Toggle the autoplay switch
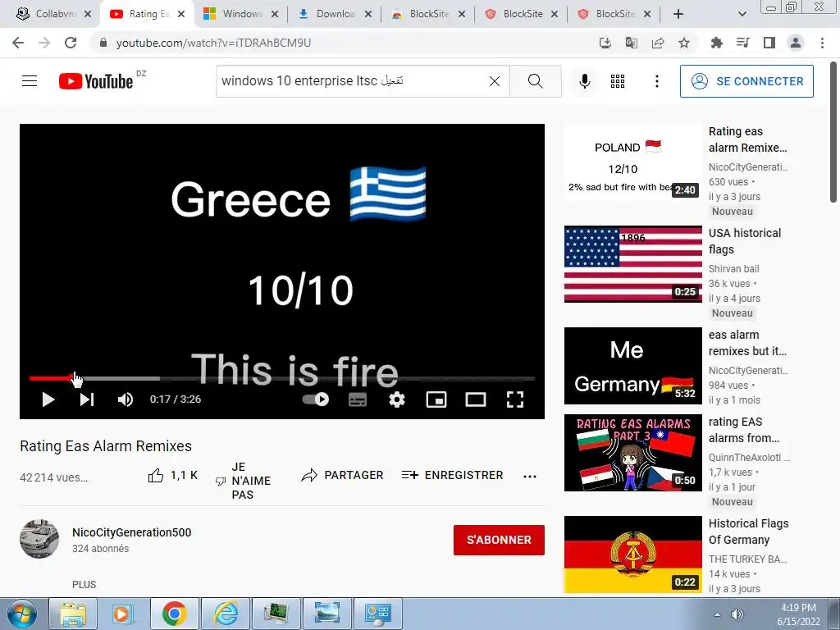The width and height of the screenshot is (840, 630). coord(316,399)
